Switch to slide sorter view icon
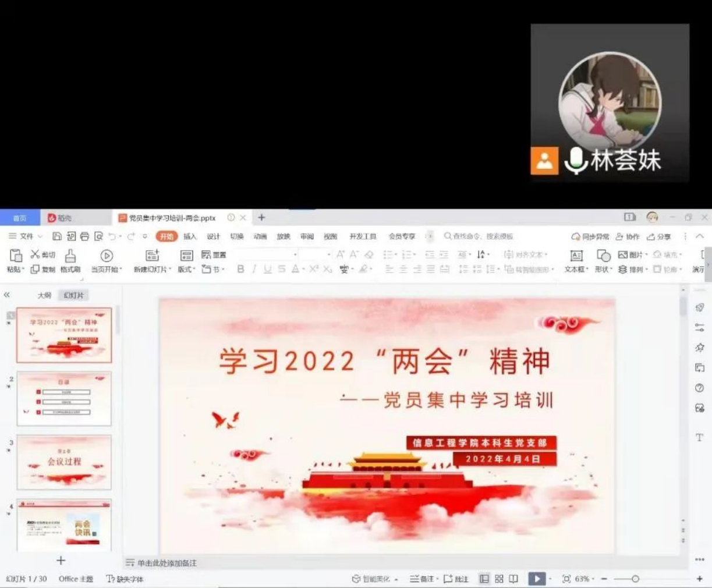 499,579
